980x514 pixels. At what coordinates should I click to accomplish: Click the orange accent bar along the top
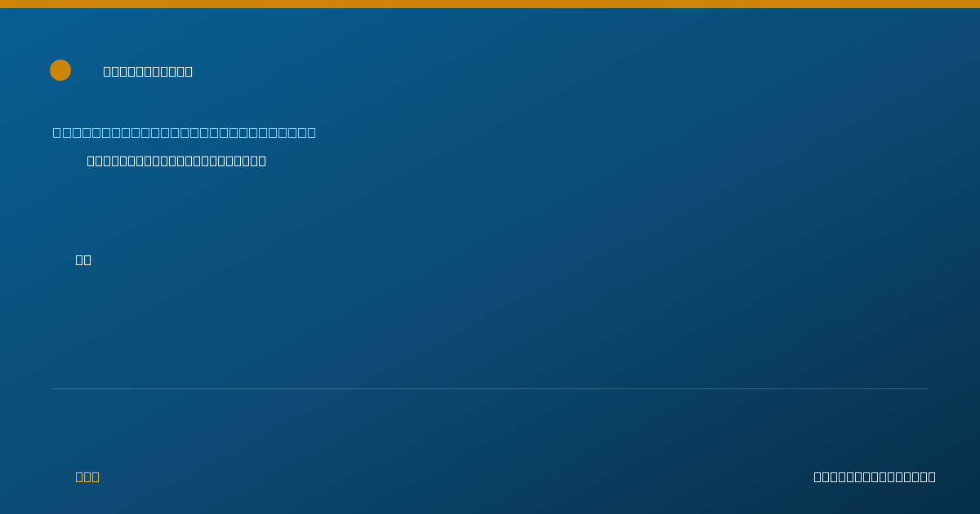(x=490, y=4)
